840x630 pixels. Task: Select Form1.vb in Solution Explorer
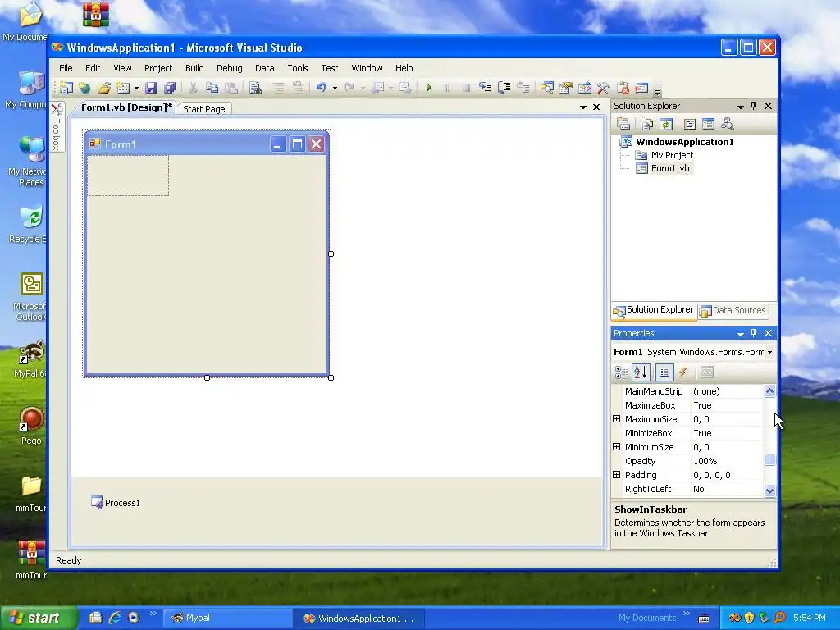[x=669, y=168]
